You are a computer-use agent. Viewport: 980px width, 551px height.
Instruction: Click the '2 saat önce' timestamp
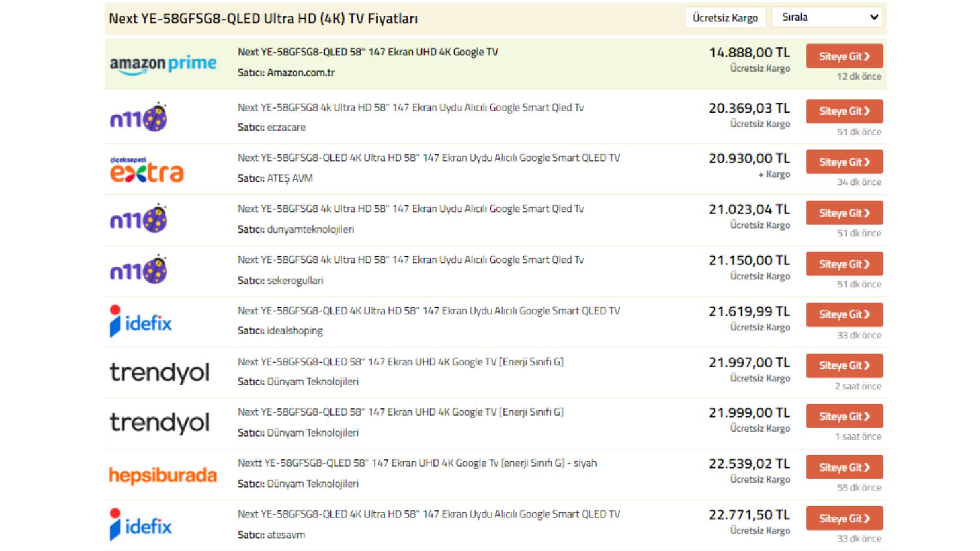pos(858,386)
